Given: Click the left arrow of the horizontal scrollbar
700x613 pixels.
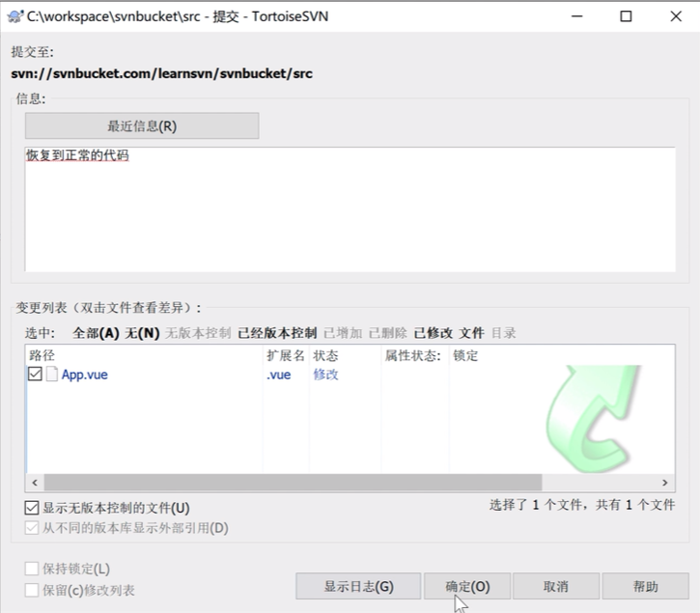Looking at the screenshot, I should pos(35,483).
